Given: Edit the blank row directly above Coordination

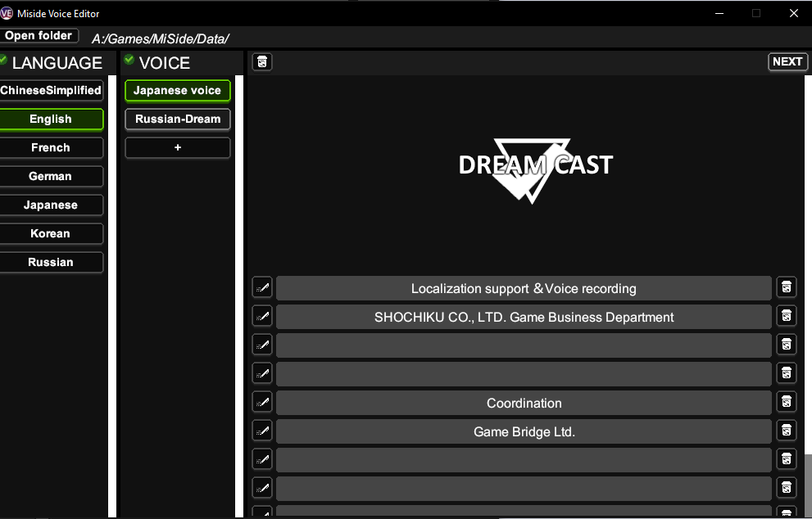Looking at the screenshot, I should pos(262,373).
